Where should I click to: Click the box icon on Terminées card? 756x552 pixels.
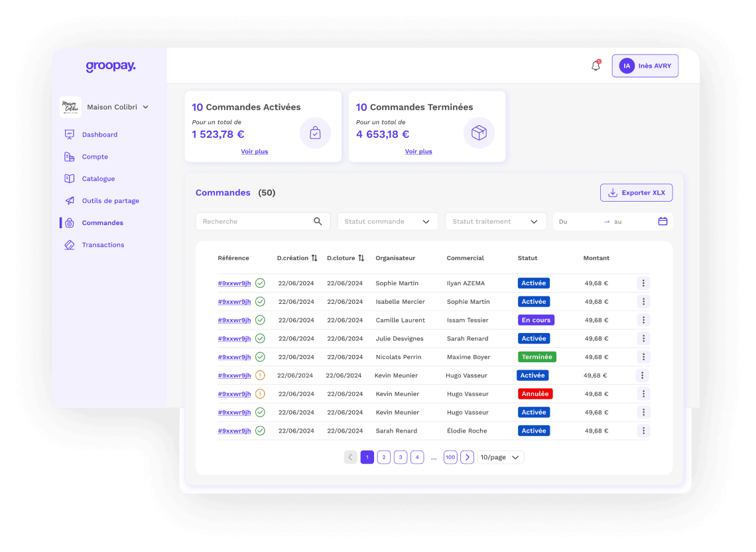(x=479, y=133)
